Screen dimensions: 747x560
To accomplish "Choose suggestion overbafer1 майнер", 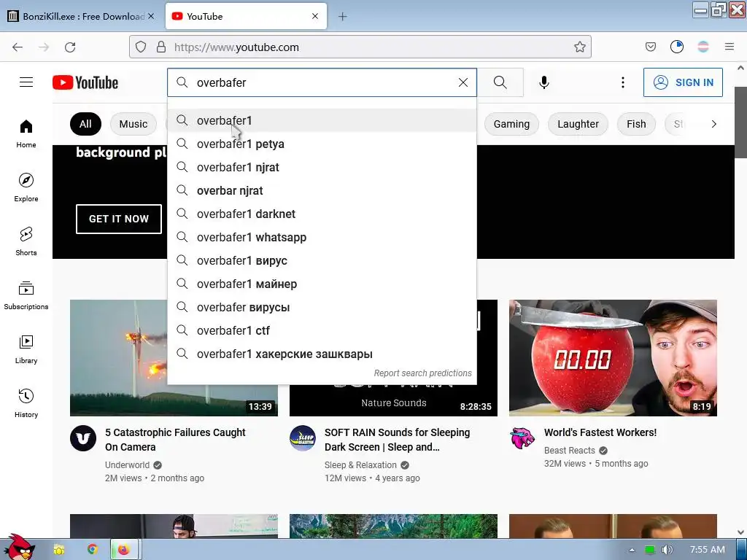I will click(322, 284).
